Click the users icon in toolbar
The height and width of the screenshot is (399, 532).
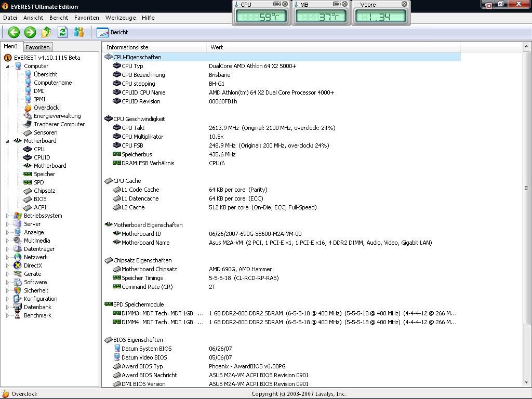pos(79,32)
